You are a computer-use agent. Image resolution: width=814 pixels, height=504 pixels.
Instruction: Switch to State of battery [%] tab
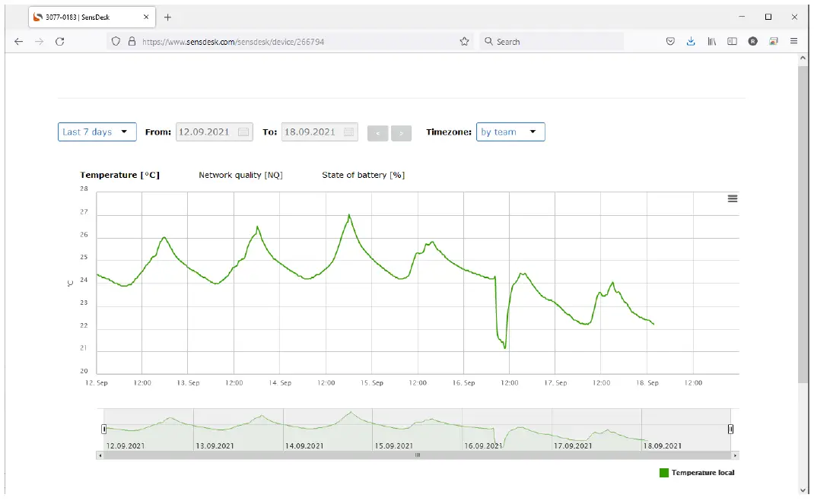(x=363, y=175)
